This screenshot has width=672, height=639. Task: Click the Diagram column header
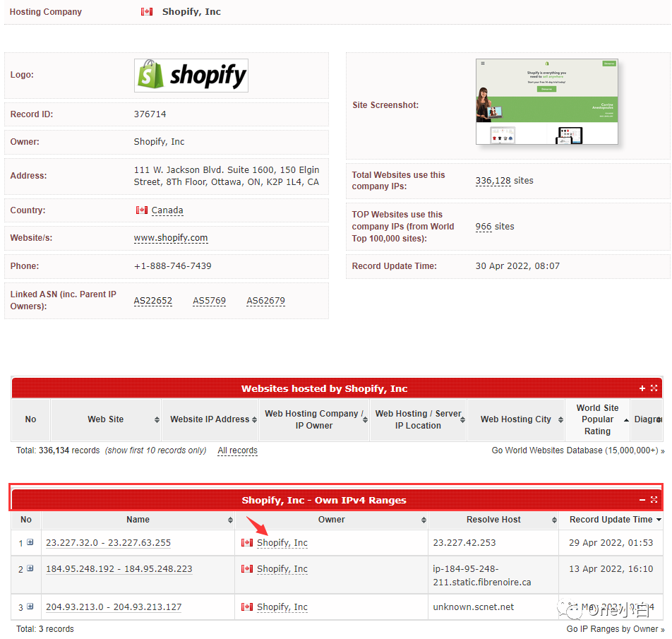tap(647, 419)
